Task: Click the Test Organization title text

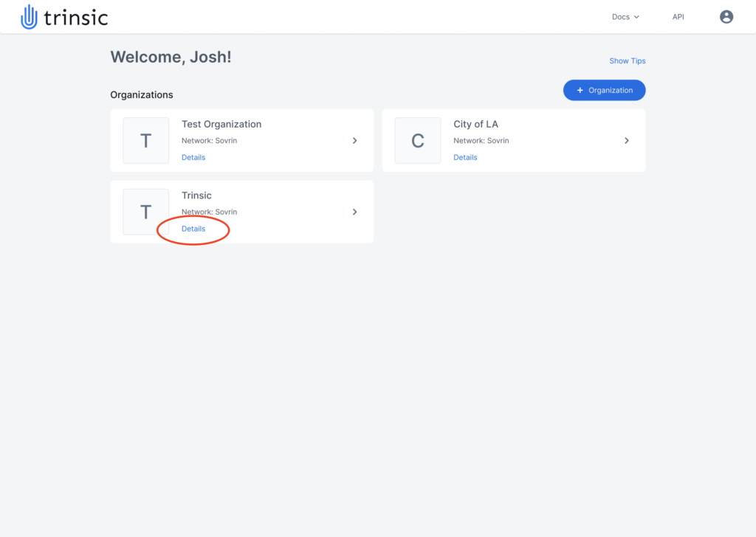Action: [x=221, y=124]
